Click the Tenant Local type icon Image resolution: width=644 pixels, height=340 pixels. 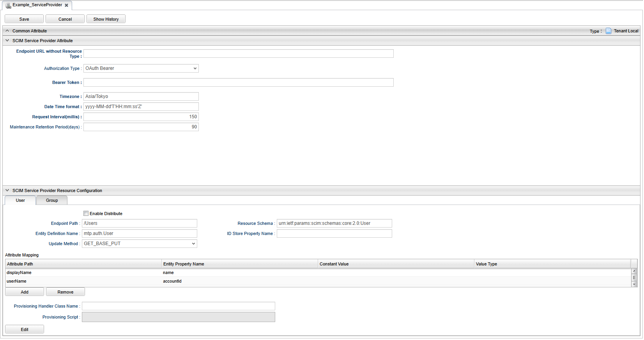609,31
